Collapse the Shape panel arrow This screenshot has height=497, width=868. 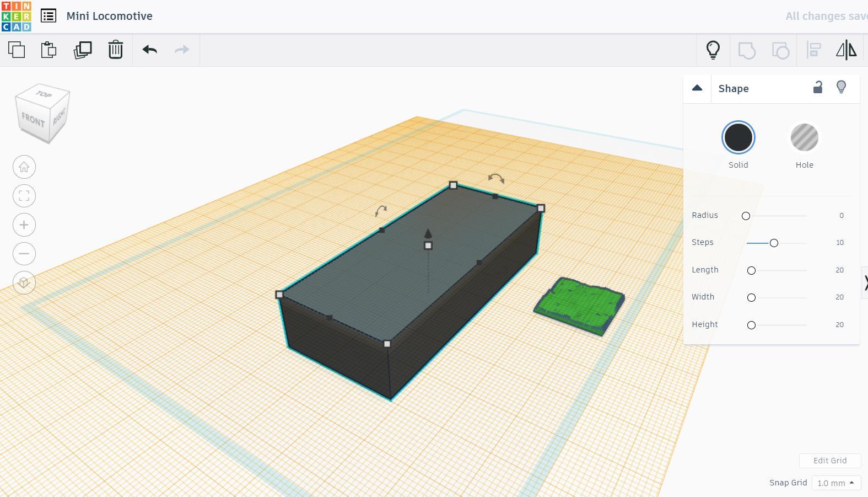697,88
